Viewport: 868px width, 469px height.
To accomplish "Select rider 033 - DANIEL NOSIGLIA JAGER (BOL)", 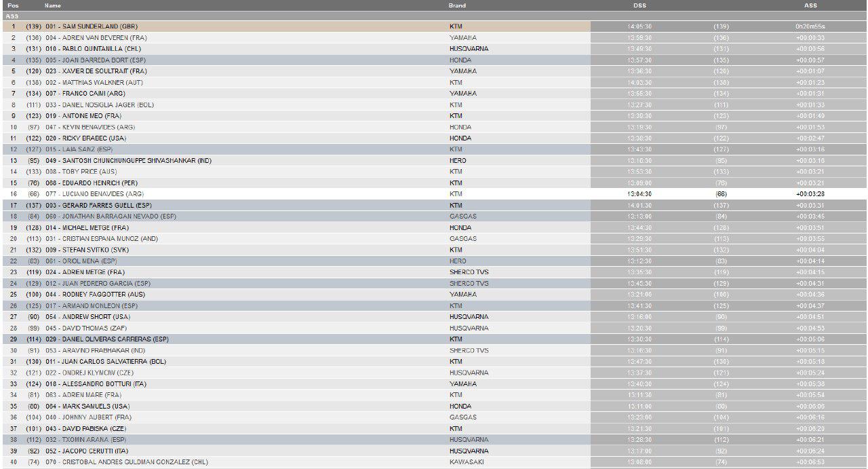I will 100,105.
